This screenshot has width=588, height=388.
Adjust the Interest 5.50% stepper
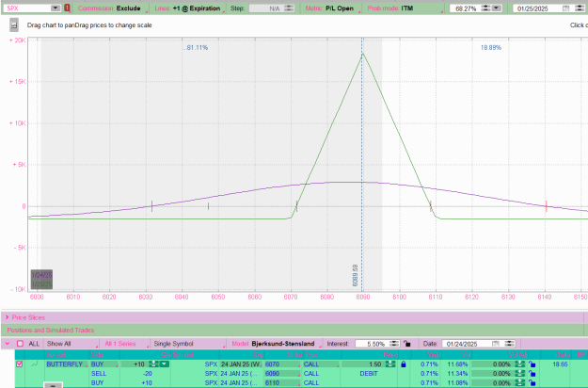(394, 344)
